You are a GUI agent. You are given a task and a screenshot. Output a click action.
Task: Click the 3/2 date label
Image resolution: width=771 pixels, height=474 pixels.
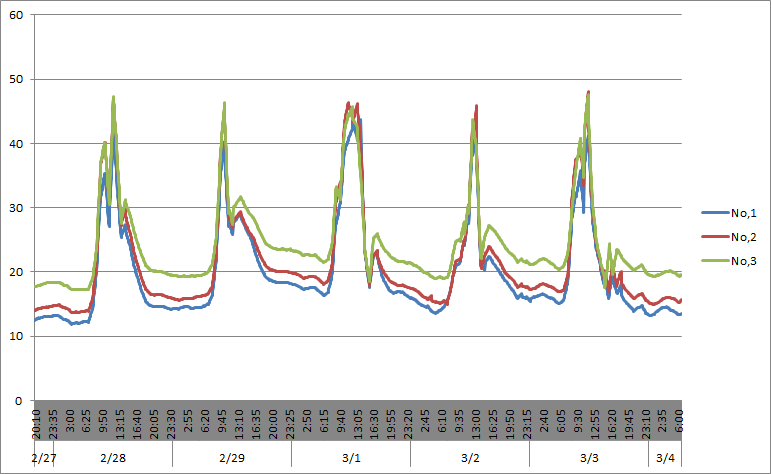click(470, 457)
